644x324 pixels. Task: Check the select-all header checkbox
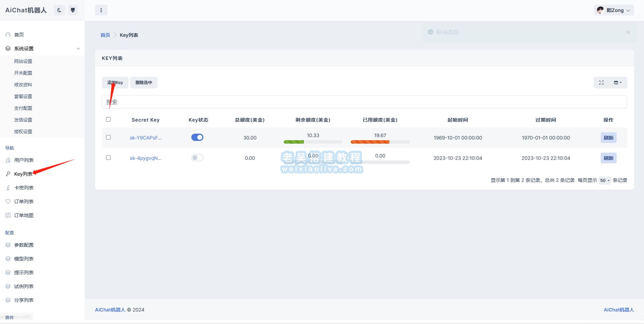108,119
